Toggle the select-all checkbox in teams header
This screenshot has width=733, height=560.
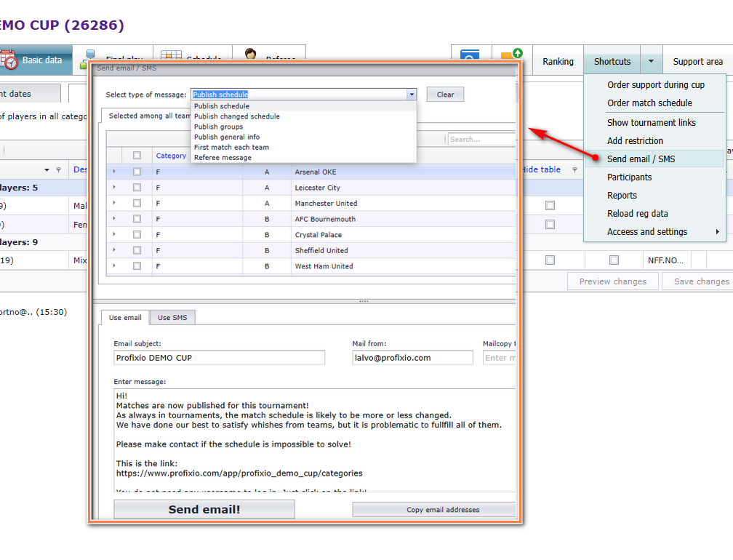point(137,156)
